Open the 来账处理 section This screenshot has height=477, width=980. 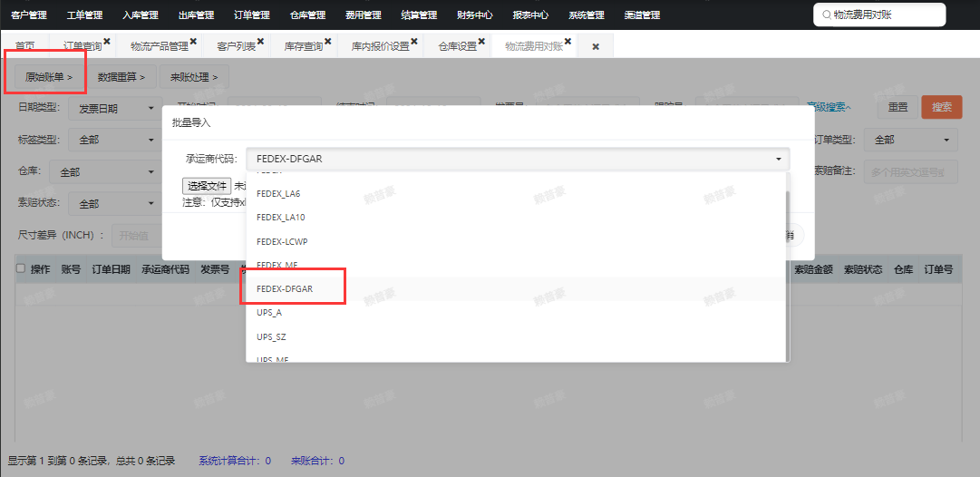[x=194, y=77]
